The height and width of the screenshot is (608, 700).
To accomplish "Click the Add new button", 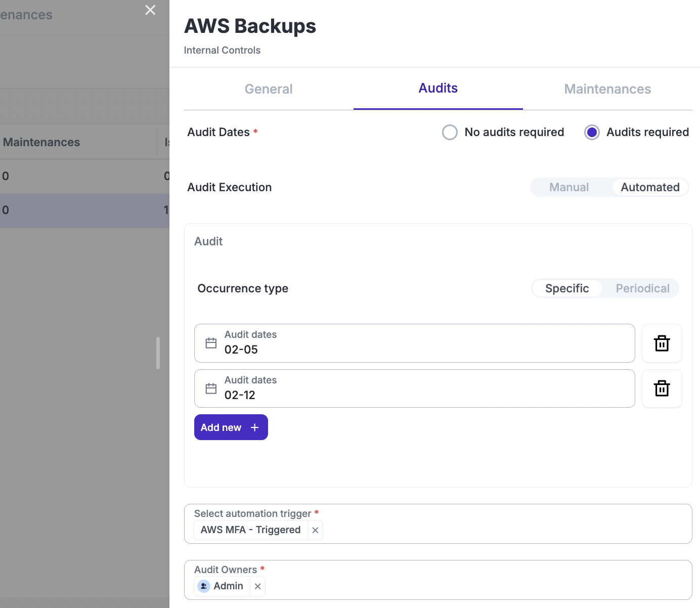I will pos(231,427).
